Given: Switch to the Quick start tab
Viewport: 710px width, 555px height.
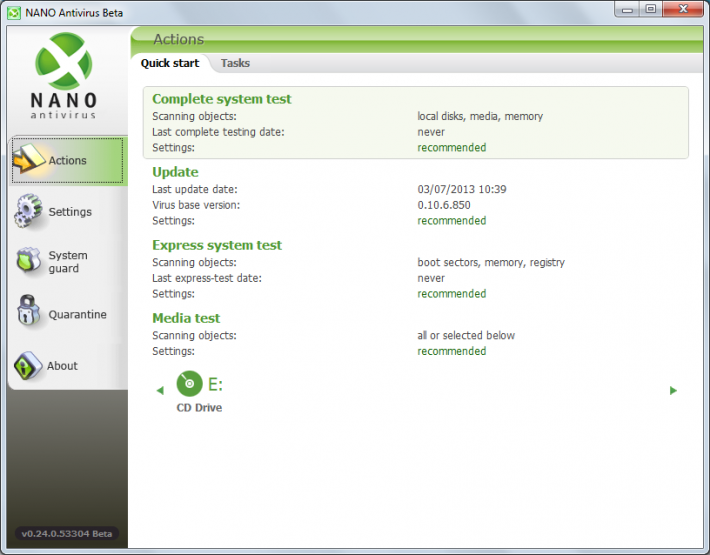Looking at the screenshot, I should click(x=170, y=63).
